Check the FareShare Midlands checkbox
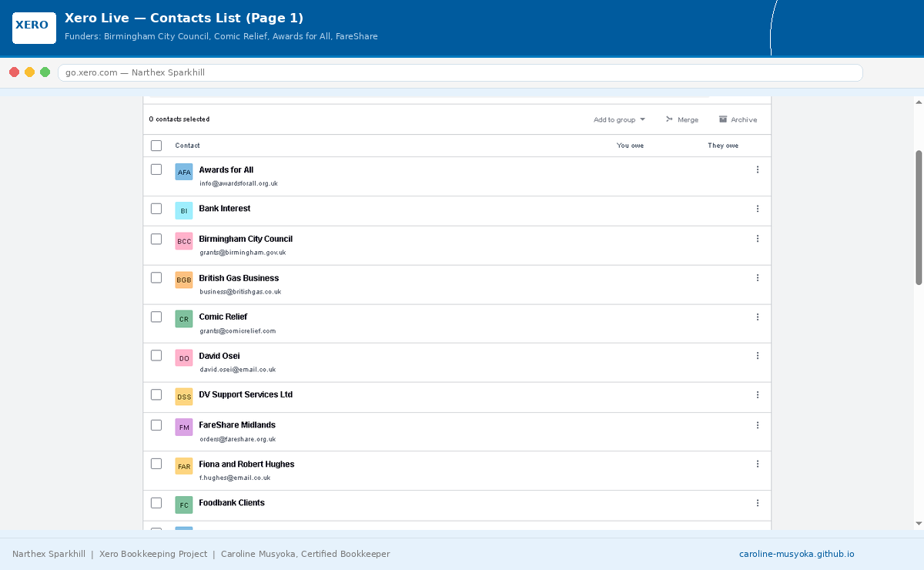The height and width of the screenshot is (570, 924). (156, 425)
